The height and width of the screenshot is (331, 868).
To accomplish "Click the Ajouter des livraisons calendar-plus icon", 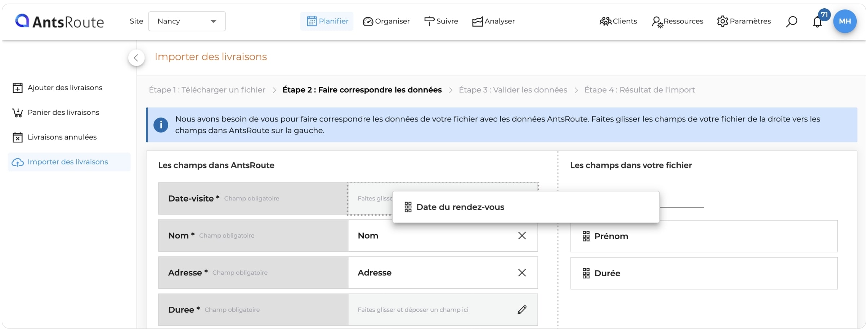I will [18, 88].
